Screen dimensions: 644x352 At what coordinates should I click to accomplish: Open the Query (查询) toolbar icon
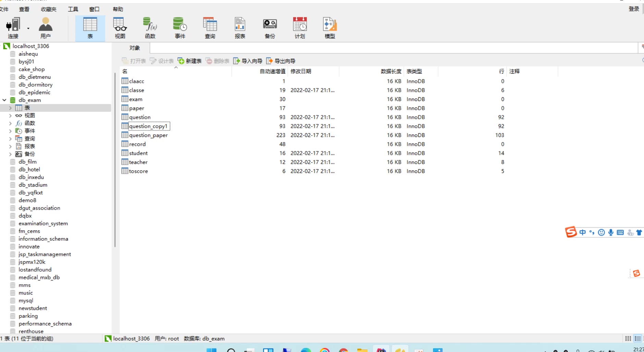click(210, 28)
